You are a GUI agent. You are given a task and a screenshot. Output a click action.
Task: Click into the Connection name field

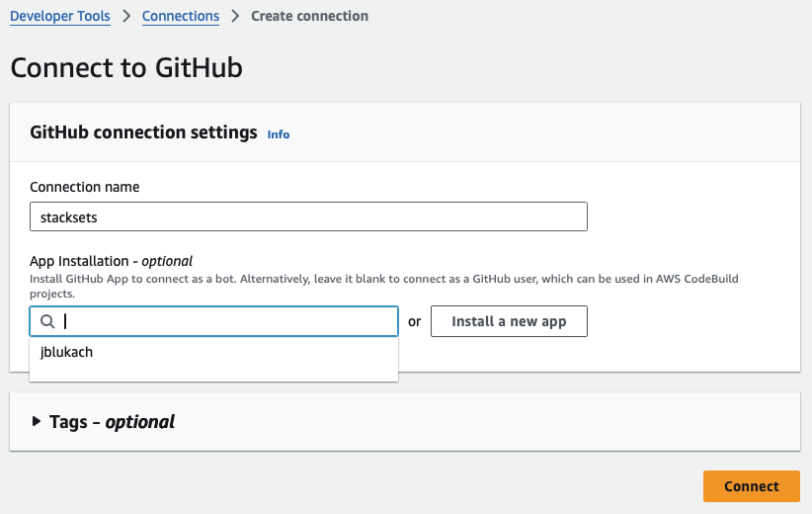coord(308,216)
